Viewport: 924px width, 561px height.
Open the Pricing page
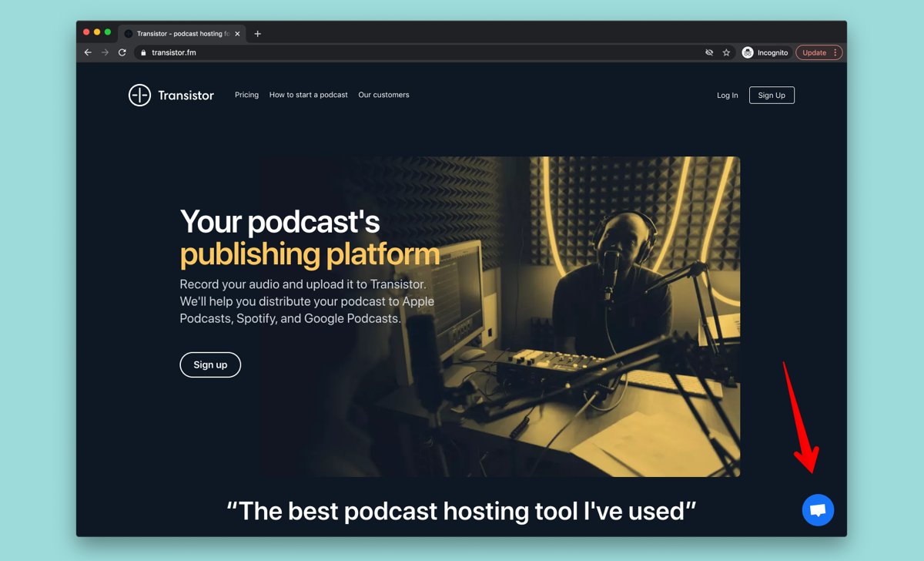pos(246,95)
